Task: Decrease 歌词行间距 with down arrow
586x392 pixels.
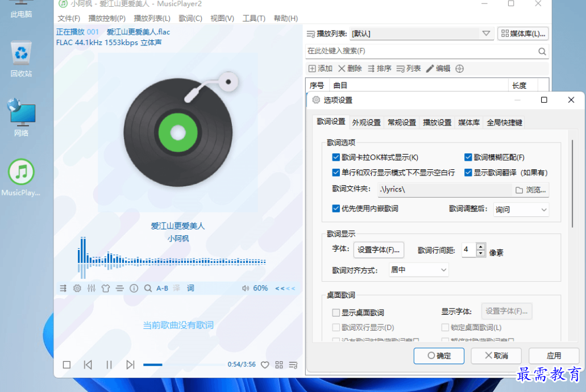Action: (481, 253)
